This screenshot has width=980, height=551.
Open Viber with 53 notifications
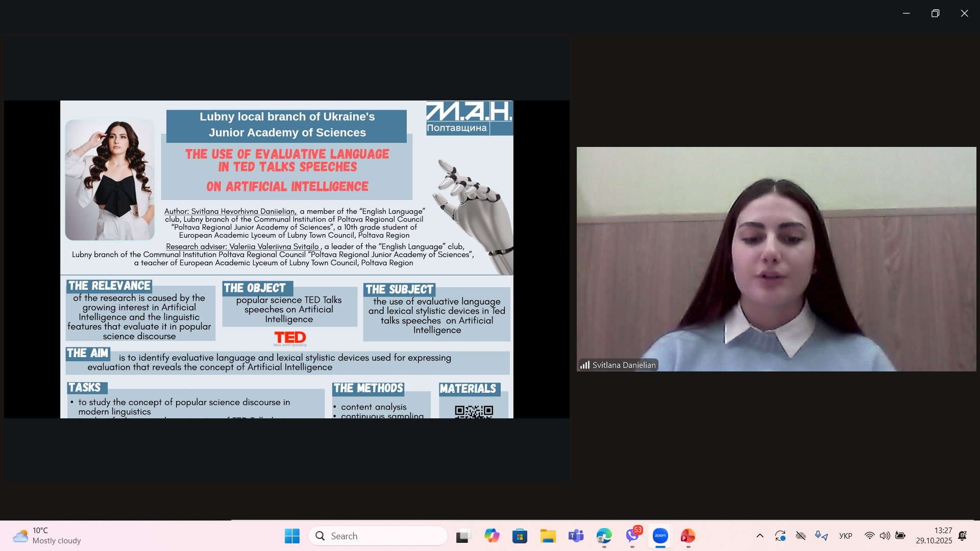[x=632, y=536]
